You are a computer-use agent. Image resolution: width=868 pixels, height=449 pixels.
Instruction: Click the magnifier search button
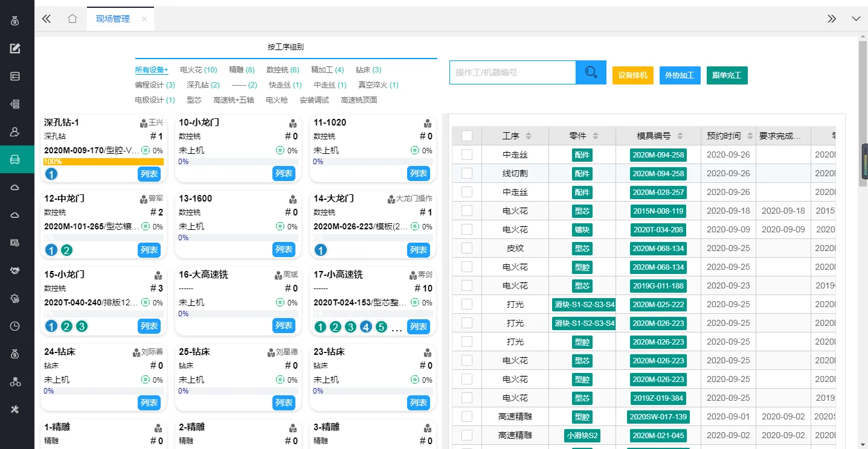pos(591,72)
